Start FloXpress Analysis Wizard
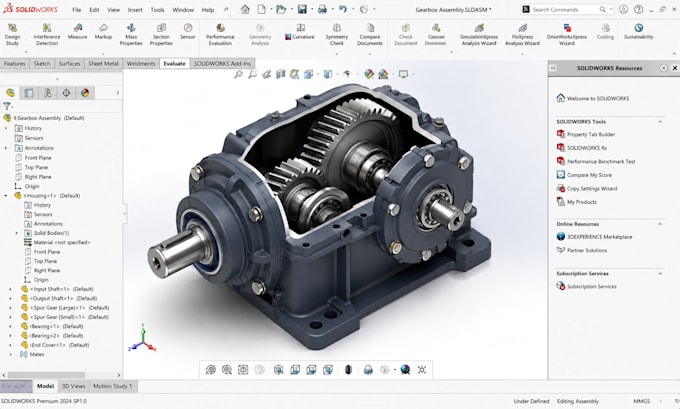 point(522,34)
